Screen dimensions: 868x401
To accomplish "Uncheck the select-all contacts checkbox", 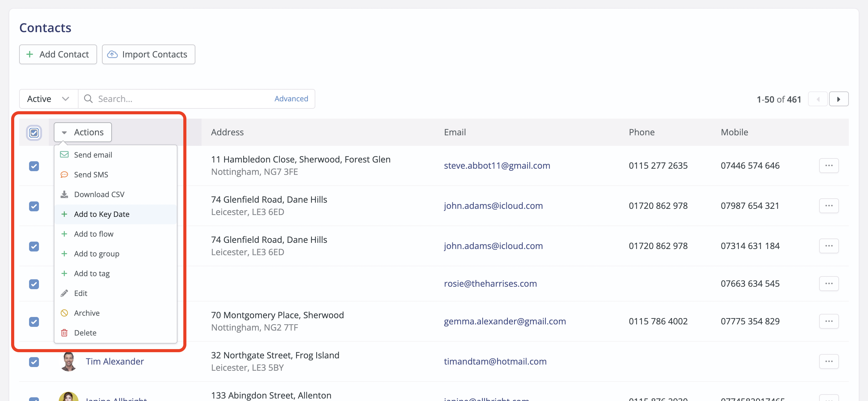I will 34,133.
